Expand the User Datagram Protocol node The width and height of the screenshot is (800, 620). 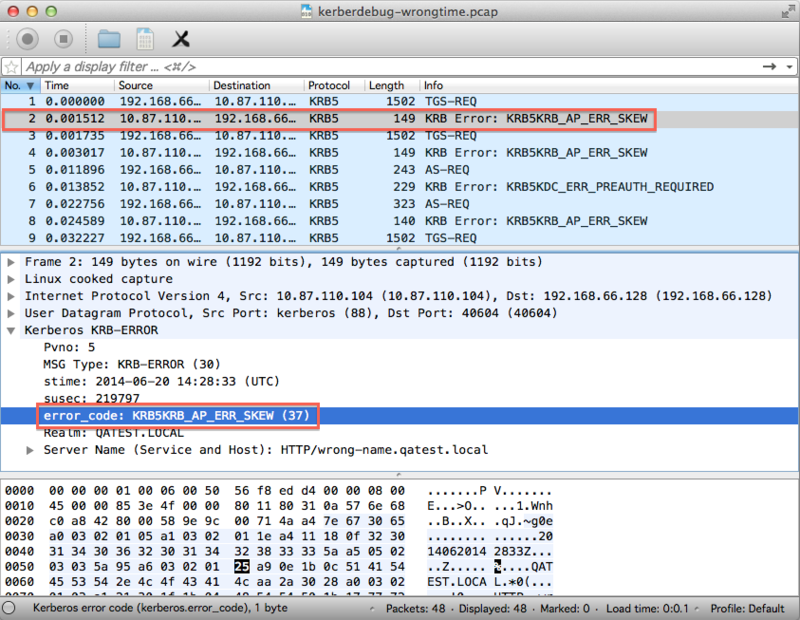coord(11,313)
